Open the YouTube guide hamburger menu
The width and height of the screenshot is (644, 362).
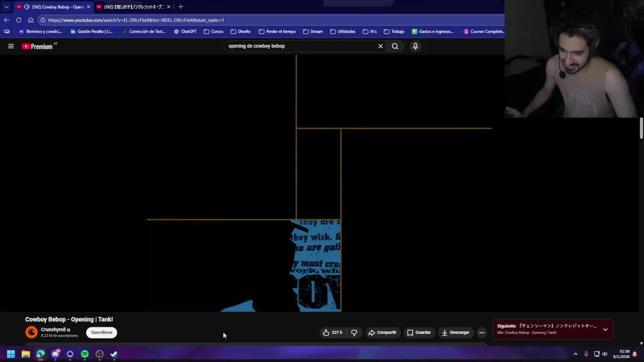pyautogui.click(x=11, y=46)
